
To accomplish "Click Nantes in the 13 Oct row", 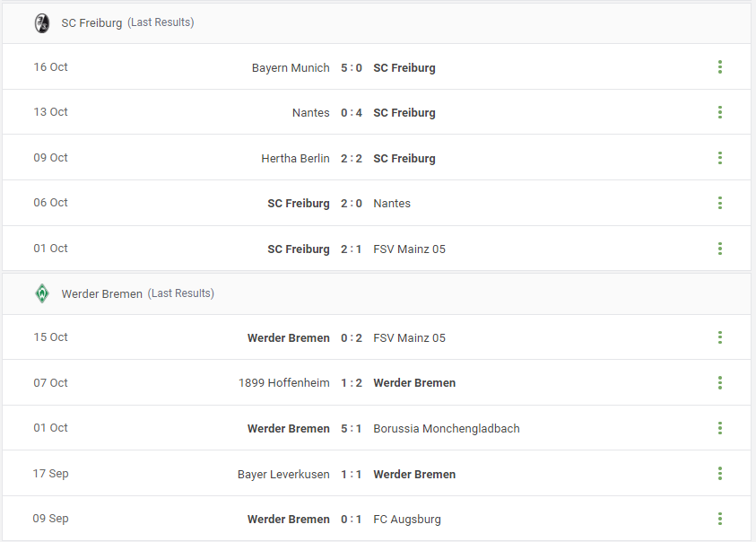I will point(311,113).
